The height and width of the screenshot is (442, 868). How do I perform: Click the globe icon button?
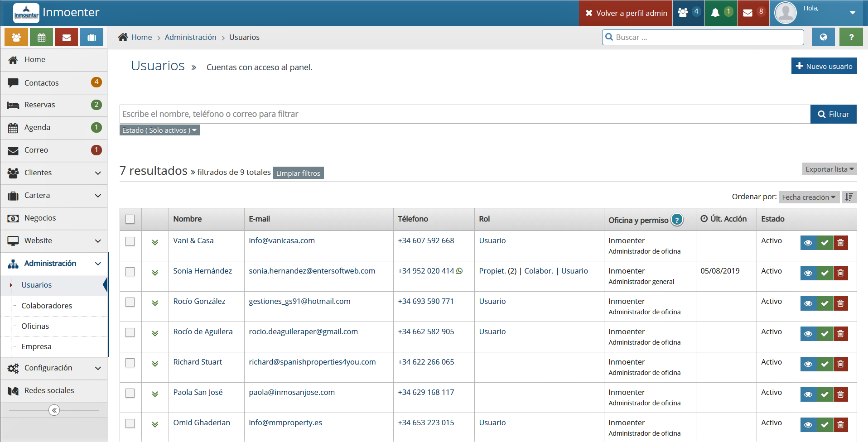pos(824,37)
